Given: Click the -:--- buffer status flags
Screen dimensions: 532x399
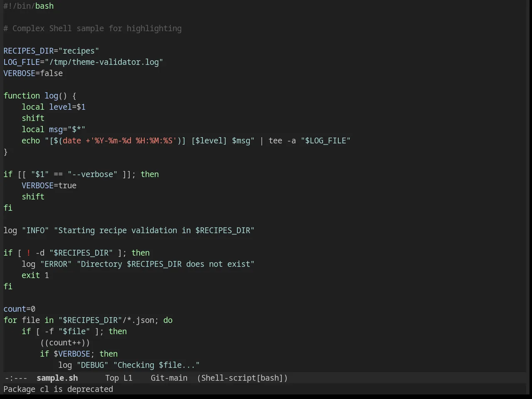Looking at the screenshot, I should point(16,378).
